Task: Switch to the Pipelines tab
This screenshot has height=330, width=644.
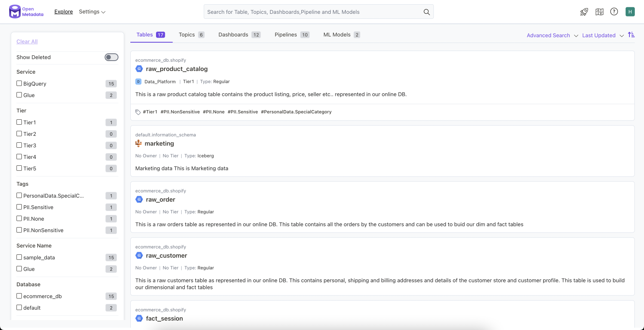Action: click(292, 35)
